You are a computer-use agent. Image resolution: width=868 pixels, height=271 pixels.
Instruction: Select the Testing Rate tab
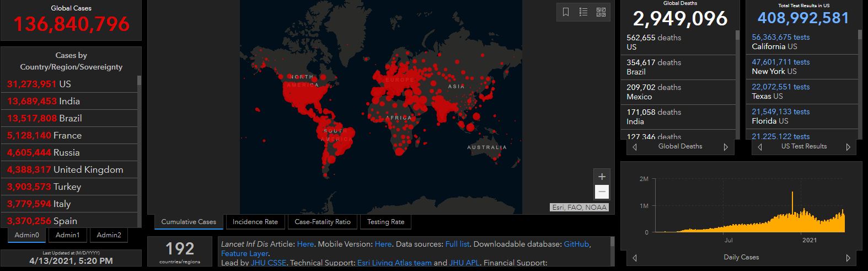click(385, 222)
